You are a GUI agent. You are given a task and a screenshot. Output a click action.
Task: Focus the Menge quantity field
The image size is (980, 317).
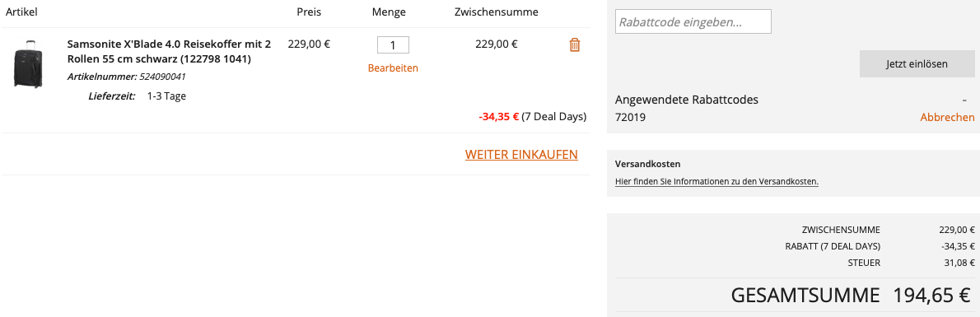click(x=393, y=45)
